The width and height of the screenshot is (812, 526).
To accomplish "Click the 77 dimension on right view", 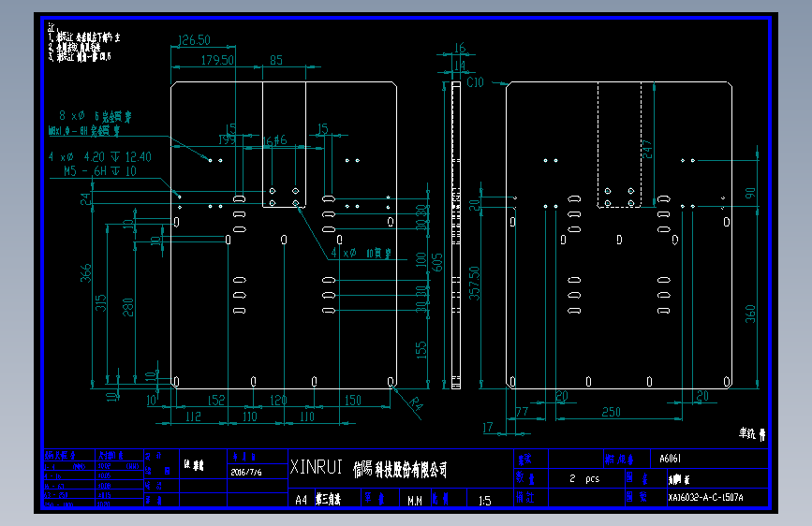I will [522, 412].
